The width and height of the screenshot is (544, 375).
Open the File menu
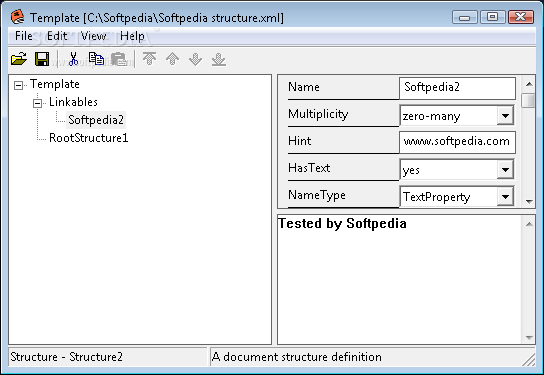coord(24,36)
